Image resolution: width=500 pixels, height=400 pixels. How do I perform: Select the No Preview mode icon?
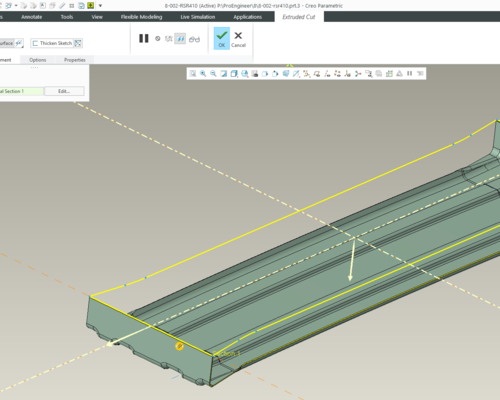[x=158, y=39]
